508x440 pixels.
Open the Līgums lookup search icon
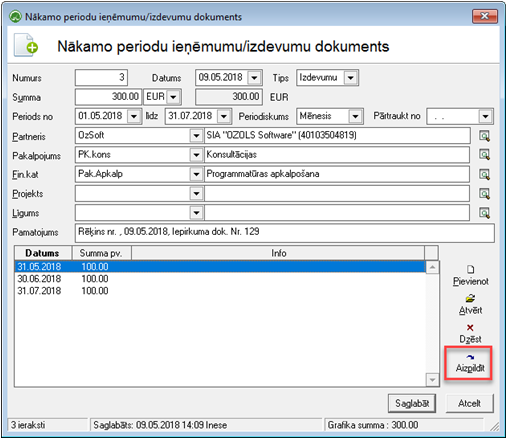(484, 213)
